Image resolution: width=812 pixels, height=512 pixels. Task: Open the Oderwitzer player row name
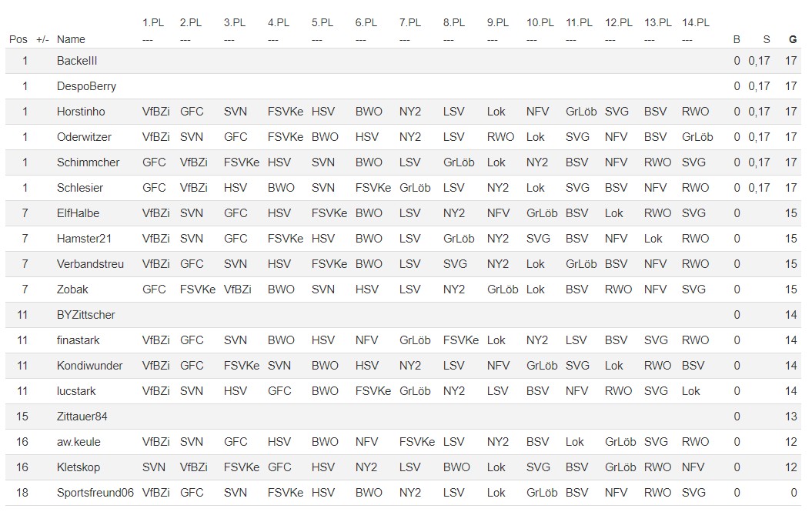tap(84, 137)
